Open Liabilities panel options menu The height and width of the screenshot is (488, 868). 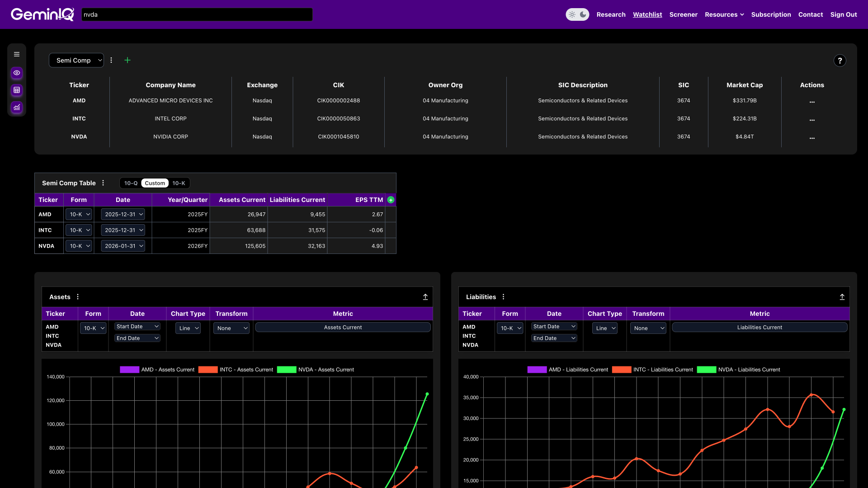tap(503, 297)
